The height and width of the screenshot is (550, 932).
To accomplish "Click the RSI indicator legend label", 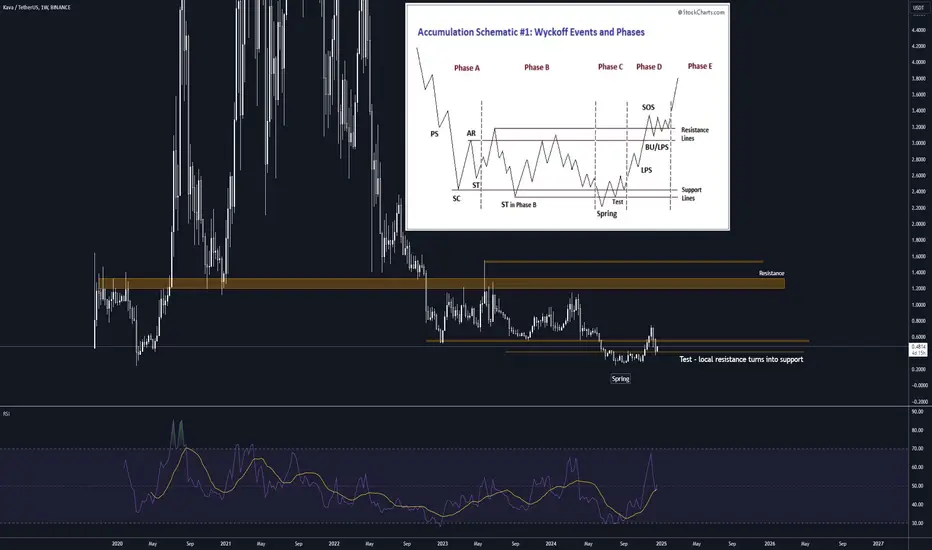I will pyautogui.click(x=6, y=413).
